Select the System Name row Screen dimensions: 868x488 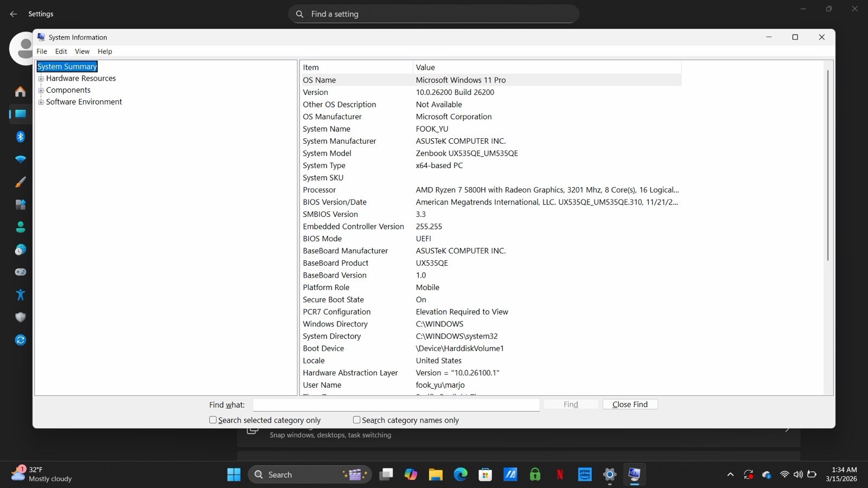tap(490, 129)
